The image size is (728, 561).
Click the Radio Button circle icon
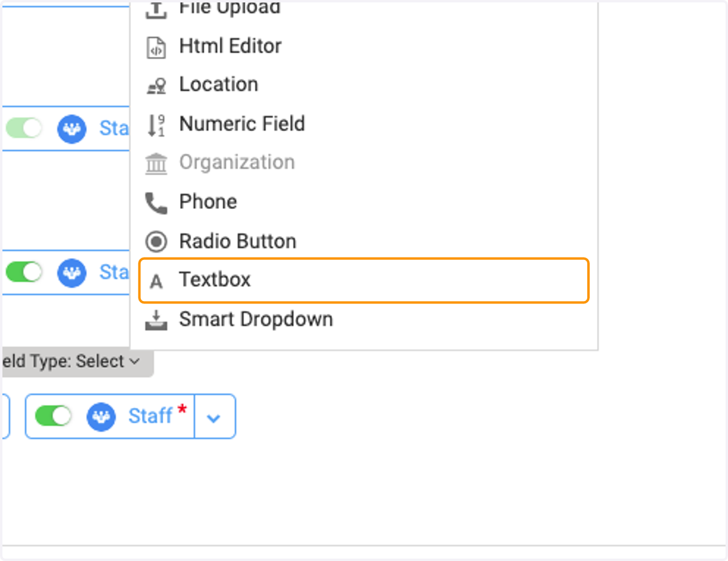(x=156, y=242)
